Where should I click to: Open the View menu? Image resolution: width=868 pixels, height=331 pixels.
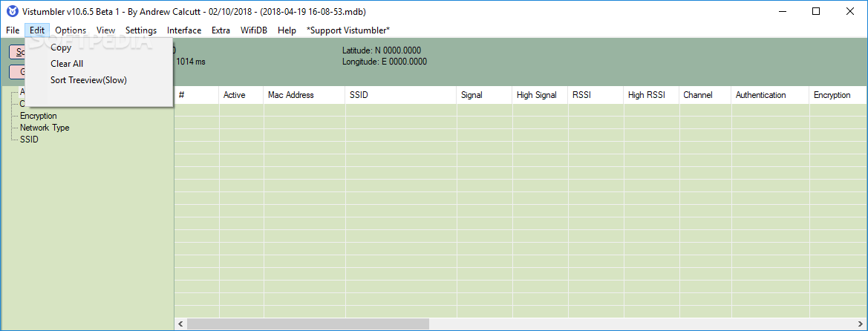click(x=105, y=30)
